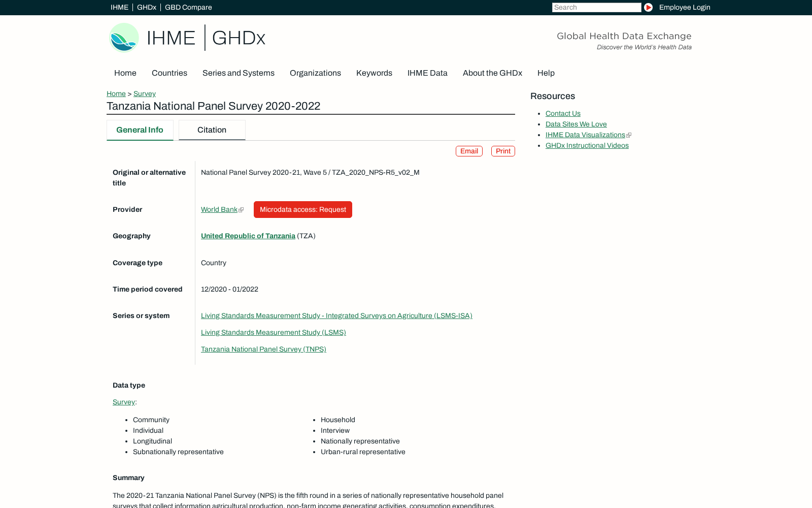Screen dimensions: 812x508
Task: Click the Urban-rural representative list item
Action: click(363, 452)
